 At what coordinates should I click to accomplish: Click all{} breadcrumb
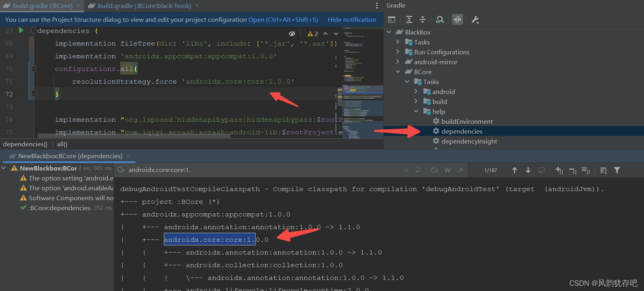coord(62,144)
